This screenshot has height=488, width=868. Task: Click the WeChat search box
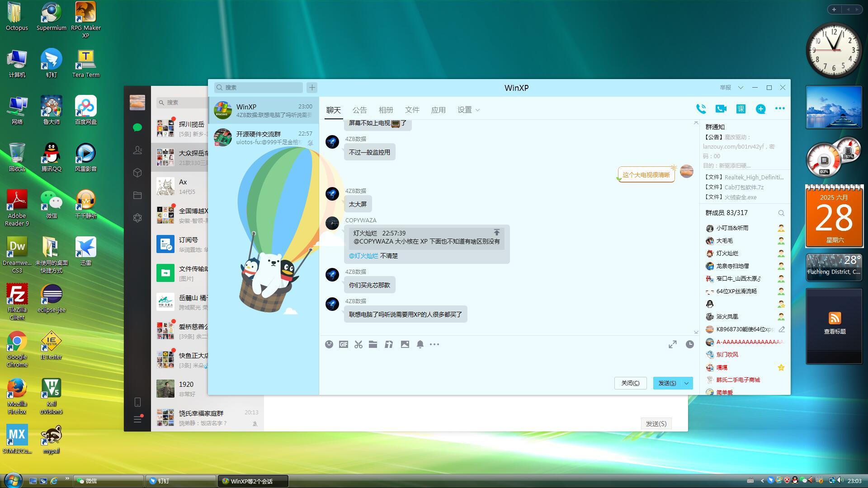tap(182, 103)
